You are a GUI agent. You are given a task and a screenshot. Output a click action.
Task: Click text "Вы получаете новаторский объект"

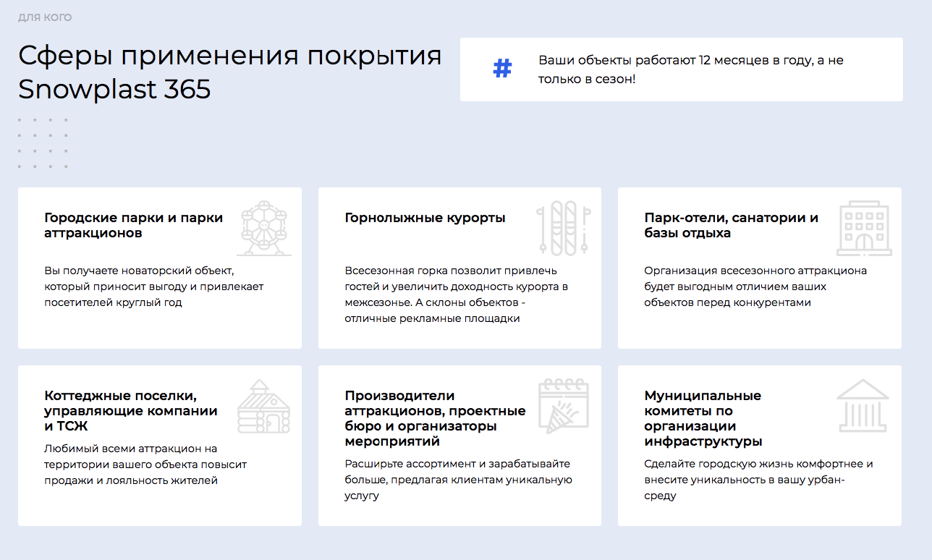point(140,271)
